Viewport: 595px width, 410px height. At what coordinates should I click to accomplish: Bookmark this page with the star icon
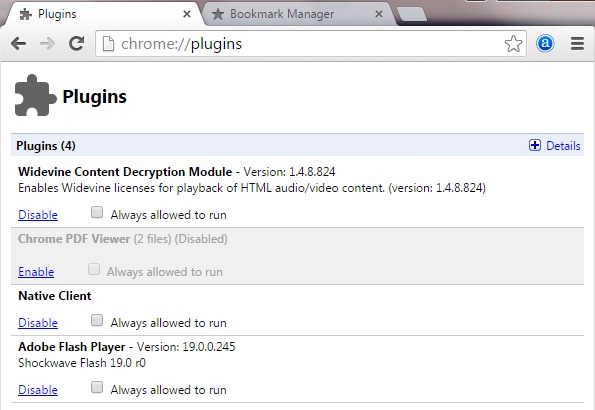click(513, 44)
